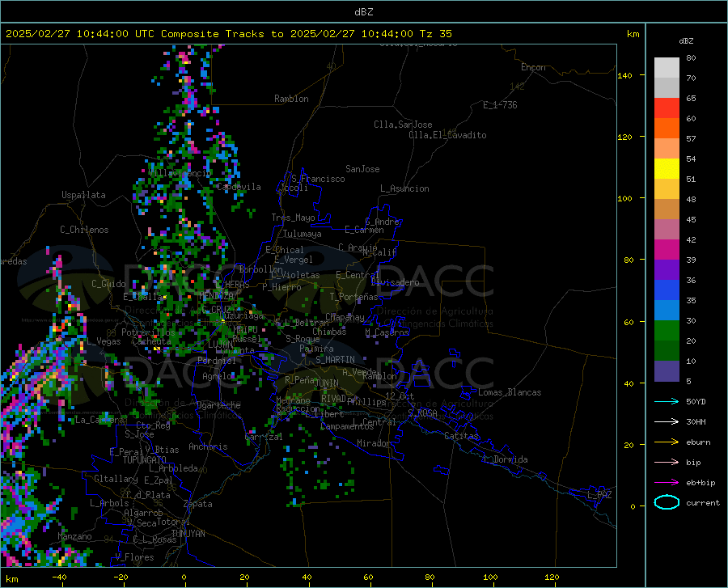Click the 'Tulumaya' map label
The image size is (728, 588).
click(x=303, y=234)
